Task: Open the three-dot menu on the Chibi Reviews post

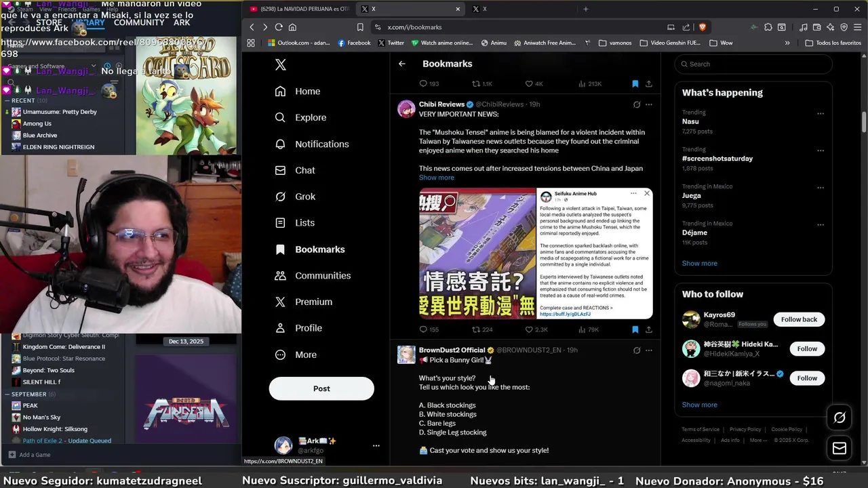Action: click(x=648, y=104)
